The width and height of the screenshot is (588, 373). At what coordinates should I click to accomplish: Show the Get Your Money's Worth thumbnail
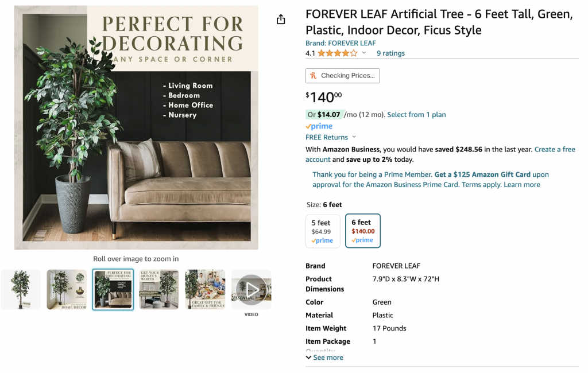click(159, 290)
